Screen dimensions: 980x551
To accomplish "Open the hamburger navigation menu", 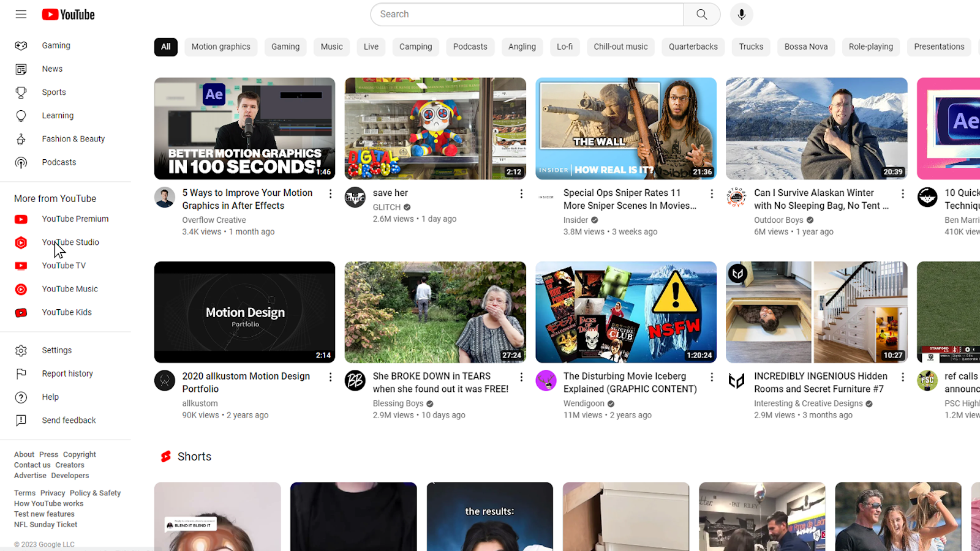I will (20, 14).
